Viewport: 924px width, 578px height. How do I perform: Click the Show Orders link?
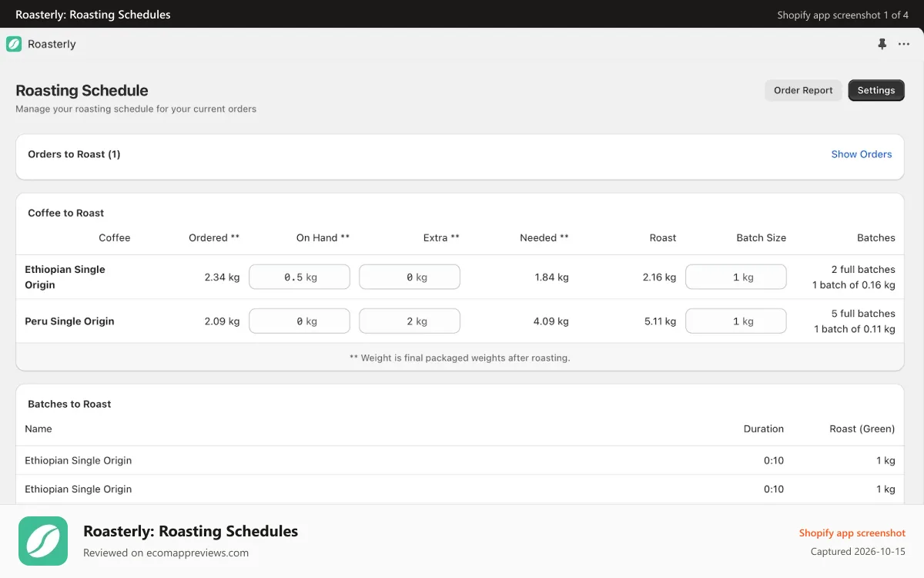(862, 154)
